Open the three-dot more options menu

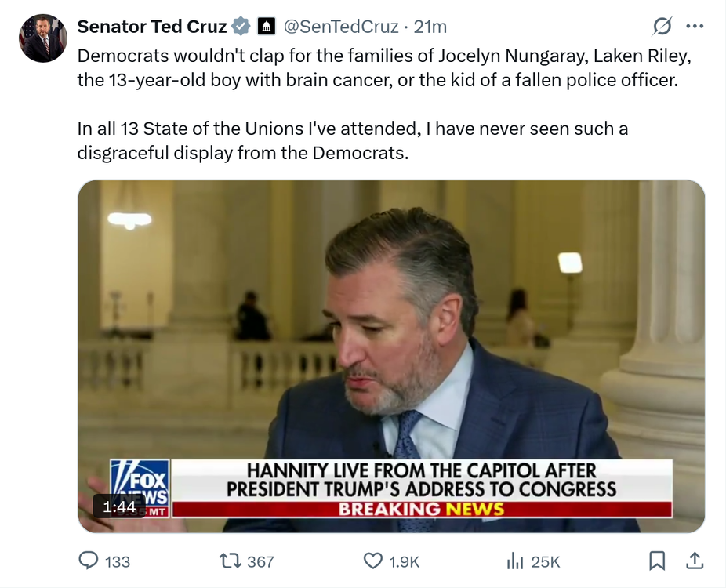point(695,27)
